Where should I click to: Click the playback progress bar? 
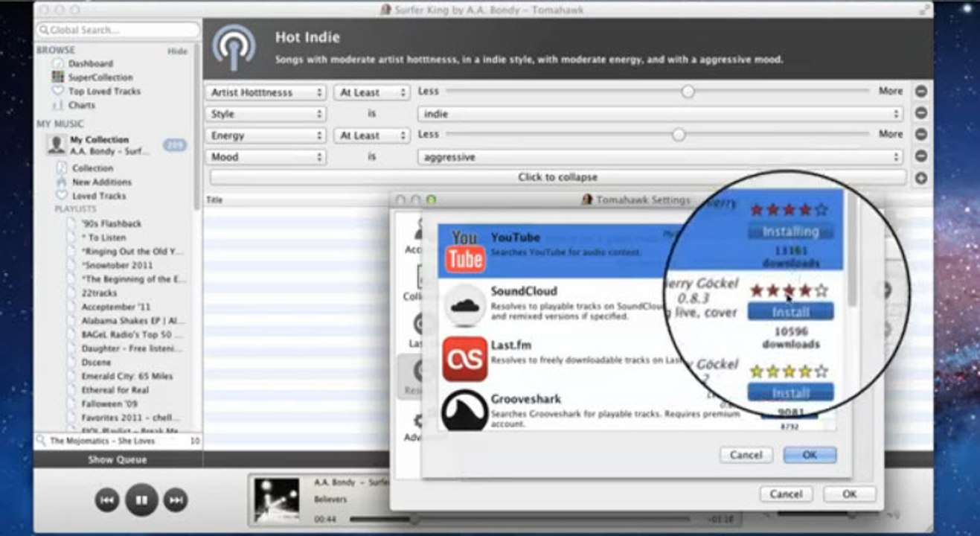(x=521, y=518)
